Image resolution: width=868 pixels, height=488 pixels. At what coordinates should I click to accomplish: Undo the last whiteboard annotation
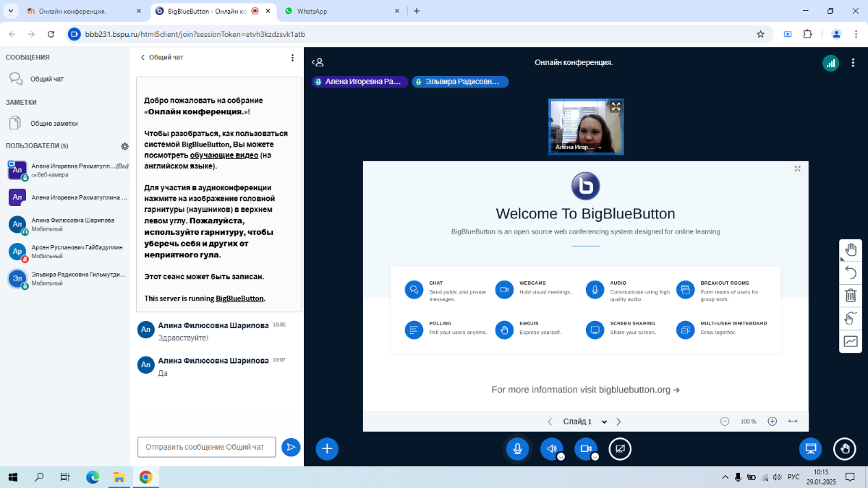(x=851, y=273)
